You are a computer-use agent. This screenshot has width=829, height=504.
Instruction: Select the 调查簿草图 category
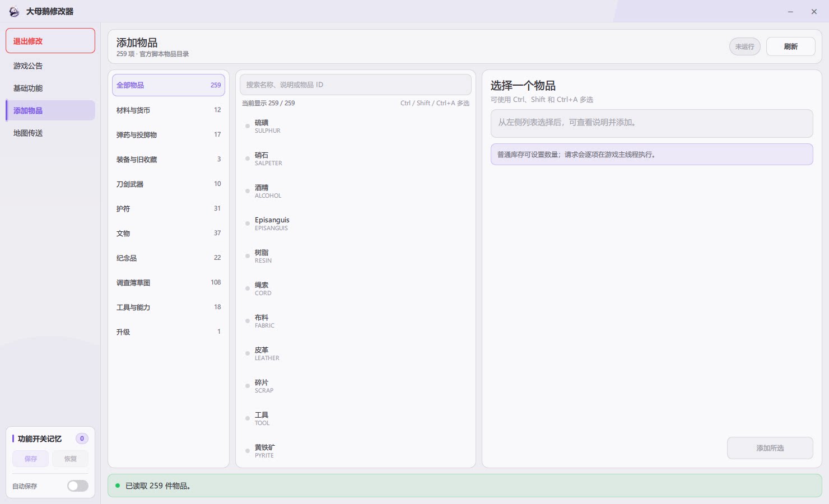[x=169, y=282]
